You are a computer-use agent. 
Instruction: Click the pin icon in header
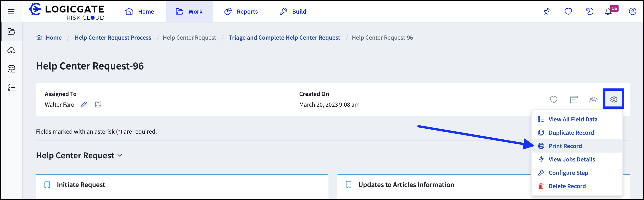pos(547,12)
